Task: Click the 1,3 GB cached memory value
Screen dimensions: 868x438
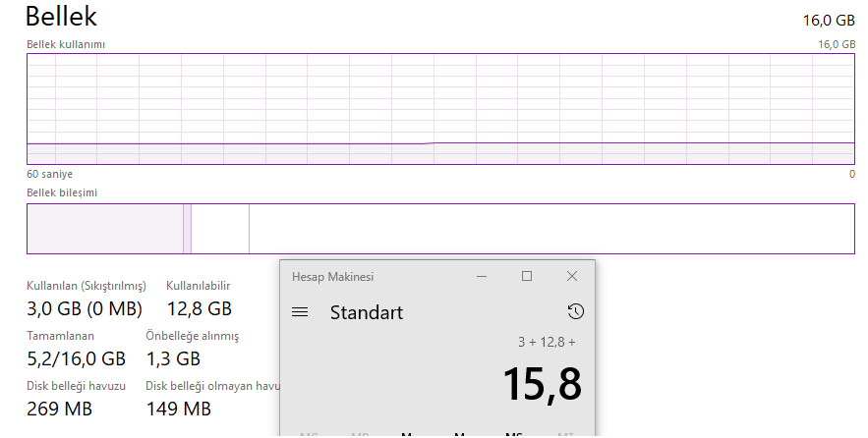Action: (173, 358)
